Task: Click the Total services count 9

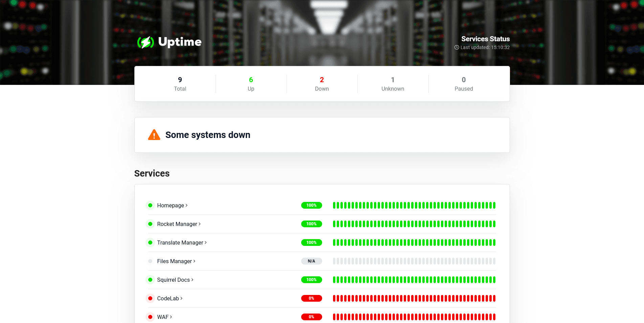Action: [180, 80]
